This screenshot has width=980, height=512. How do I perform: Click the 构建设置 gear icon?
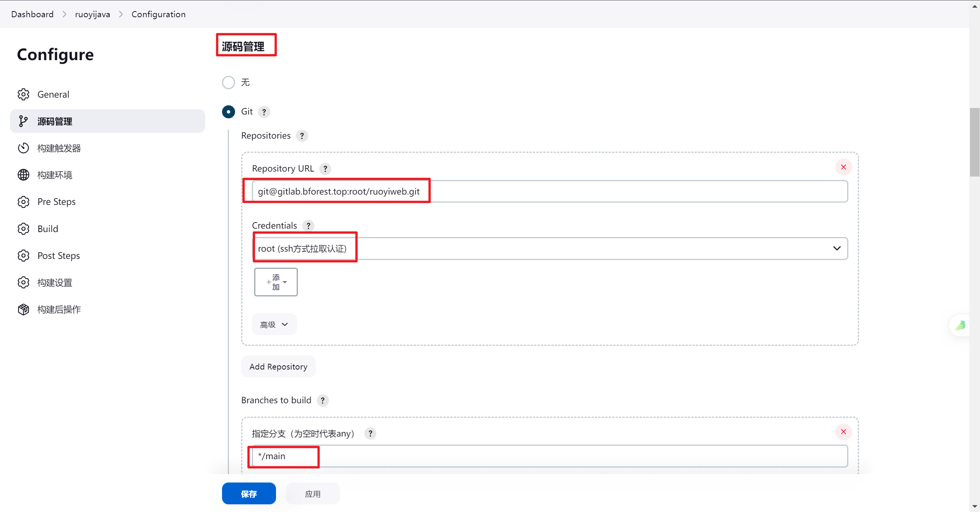pos(23,283)
